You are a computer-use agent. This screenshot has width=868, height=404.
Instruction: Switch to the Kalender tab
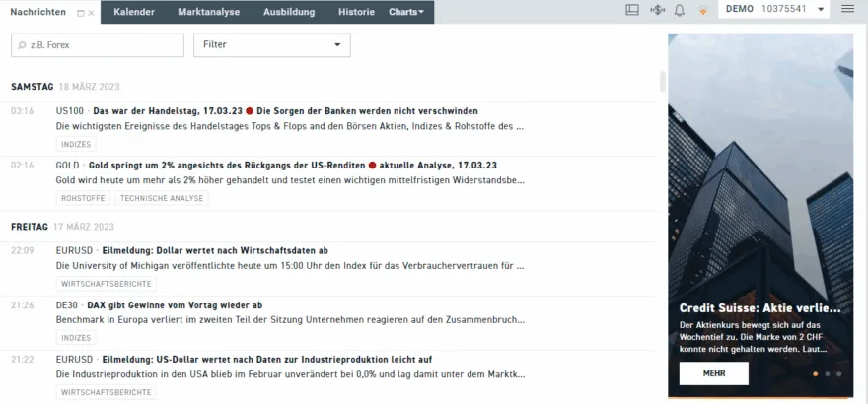[134, 12]
